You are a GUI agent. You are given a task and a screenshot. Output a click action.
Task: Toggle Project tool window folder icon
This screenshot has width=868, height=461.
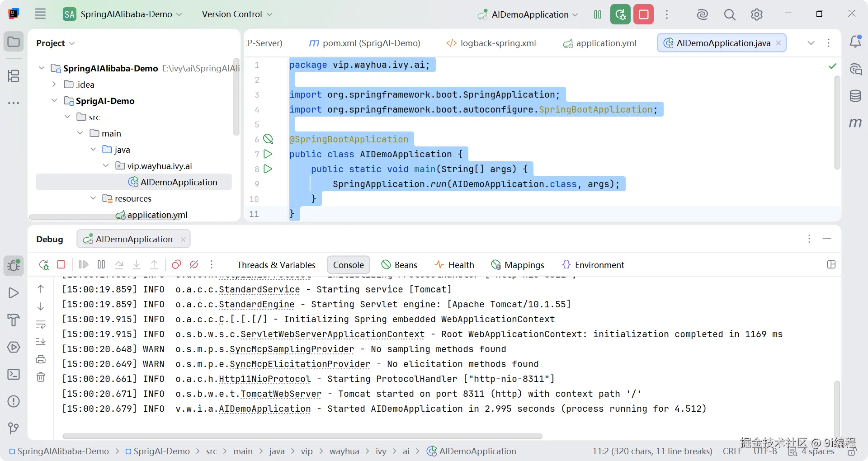tap(14, 42)
